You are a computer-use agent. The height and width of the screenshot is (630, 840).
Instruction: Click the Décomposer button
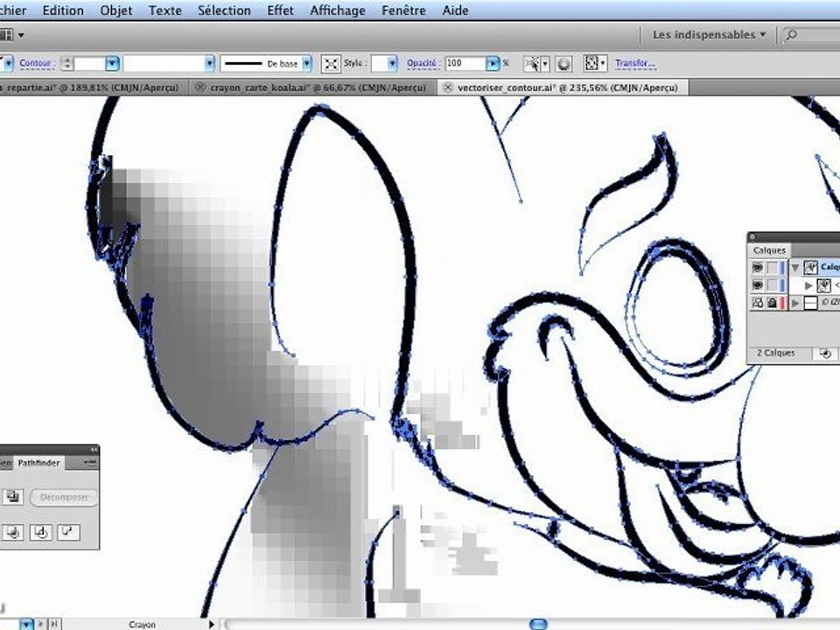[x=64, y=497]
